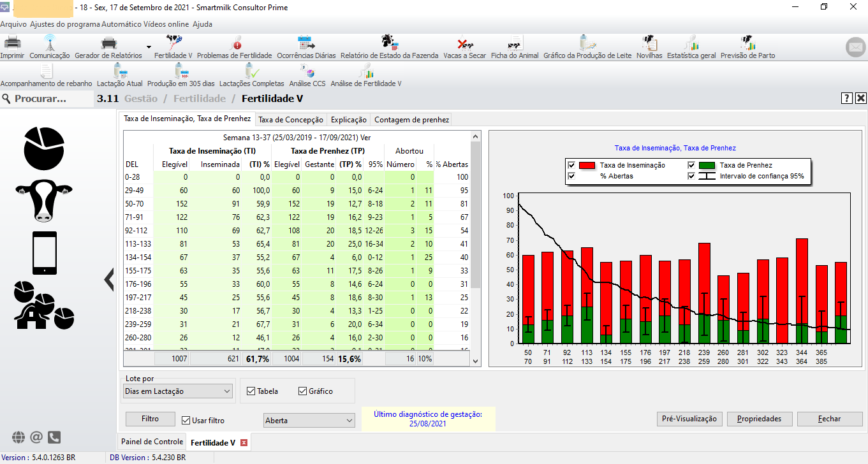Image resolution: width=868 pixels, height=464 pixels.
Task: Click the cow head sidebar icon
Action: (44, 201)
